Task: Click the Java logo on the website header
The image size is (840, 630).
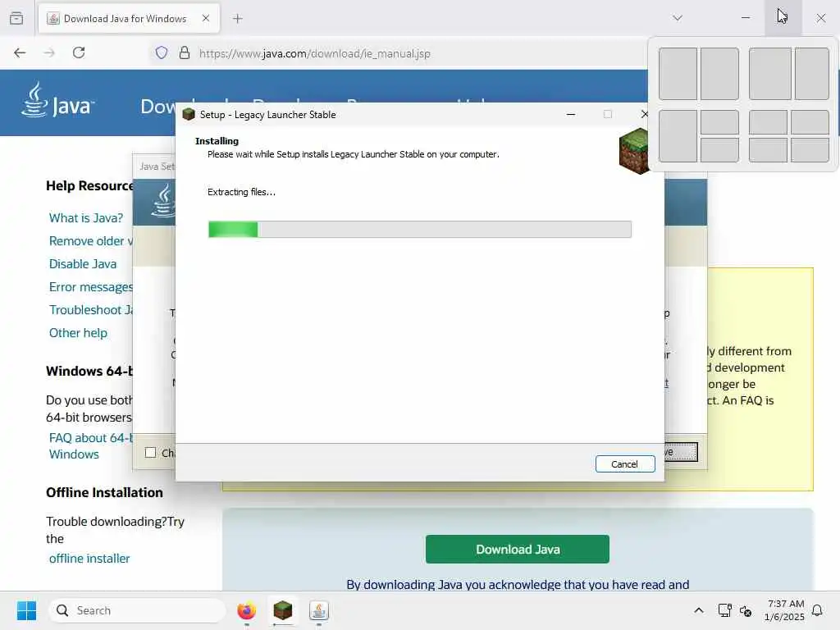Action: (x=57, y=100)
